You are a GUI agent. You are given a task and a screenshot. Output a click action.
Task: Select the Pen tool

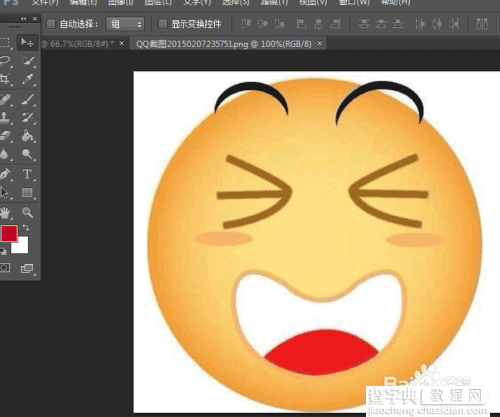(5, 174)
